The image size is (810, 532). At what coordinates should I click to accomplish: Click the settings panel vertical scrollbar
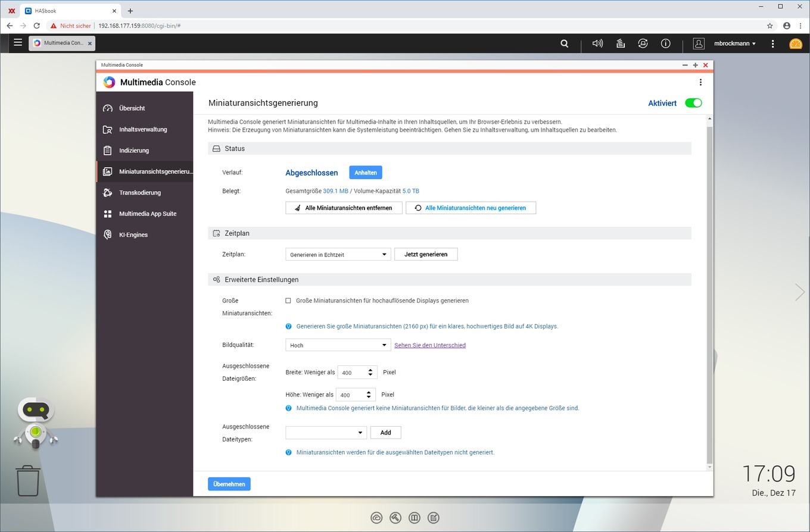click(x=709, y=295)
